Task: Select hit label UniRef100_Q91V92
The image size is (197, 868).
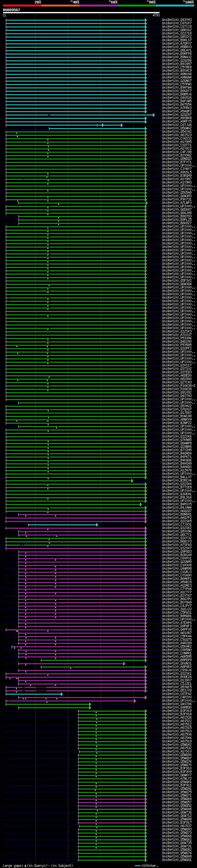Action: pyautogui.click(x=177, y=393)
